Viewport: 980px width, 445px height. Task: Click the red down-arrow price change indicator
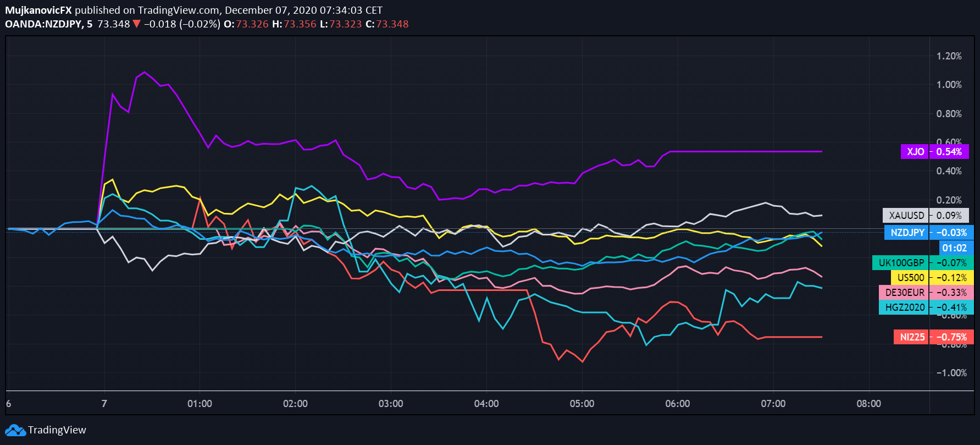coord(137,24)
